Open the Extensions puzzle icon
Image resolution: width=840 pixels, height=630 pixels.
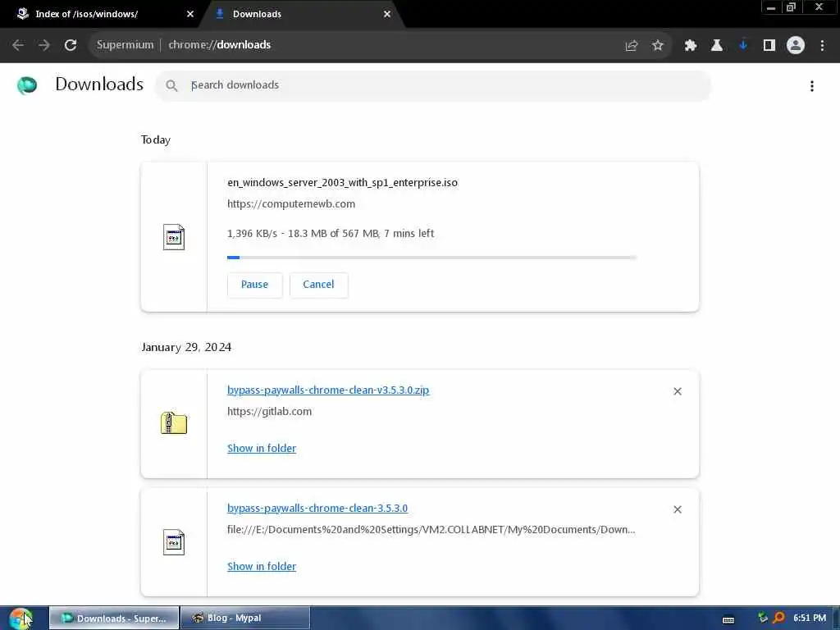click(x=691, y=46)
